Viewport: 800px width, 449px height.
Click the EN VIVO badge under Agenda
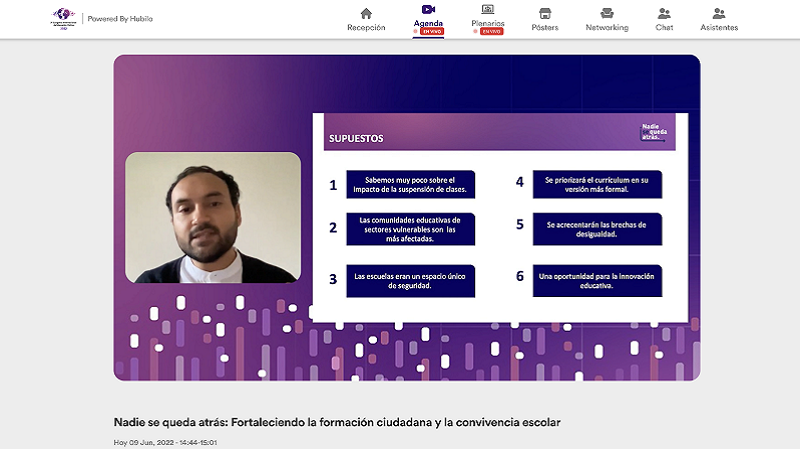pyautogui.click(x=432, y=32)
